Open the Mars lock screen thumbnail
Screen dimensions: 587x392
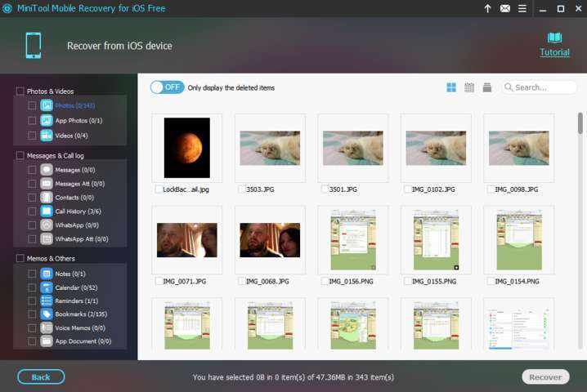point(186,148)
